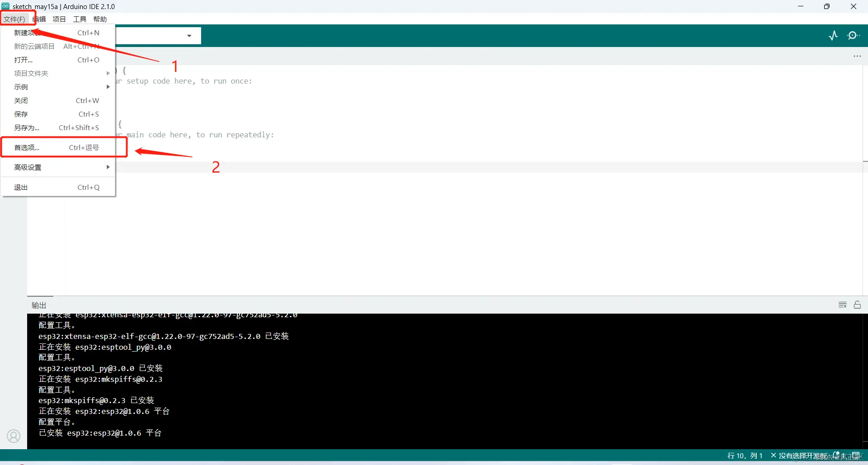
Task: Toggle the output scroll lock icon
Action: [x=857, y=305]
